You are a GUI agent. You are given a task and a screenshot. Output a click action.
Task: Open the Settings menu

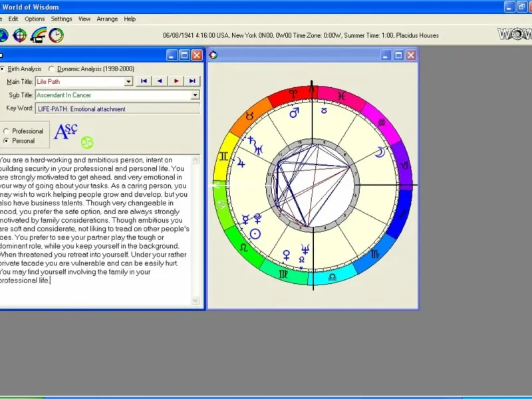point(61,19)
